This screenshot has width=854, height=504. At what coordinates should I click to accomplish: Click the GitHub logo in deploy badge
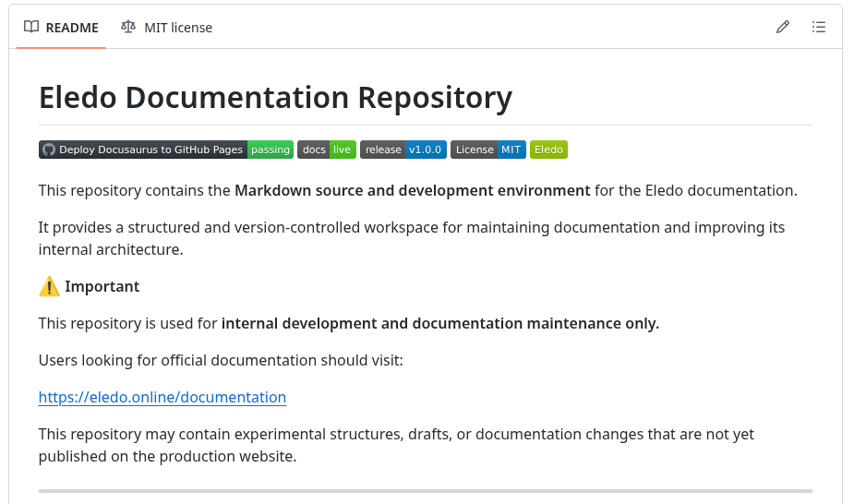pyautogui.click(x=49, y=150)
